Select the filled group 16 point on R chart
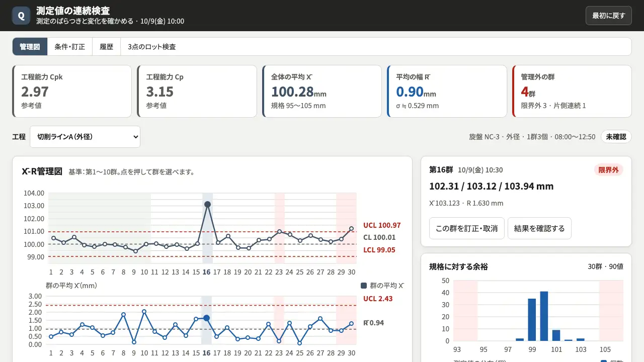The width and height of the screenshot is (644, 362). point(206,318)
